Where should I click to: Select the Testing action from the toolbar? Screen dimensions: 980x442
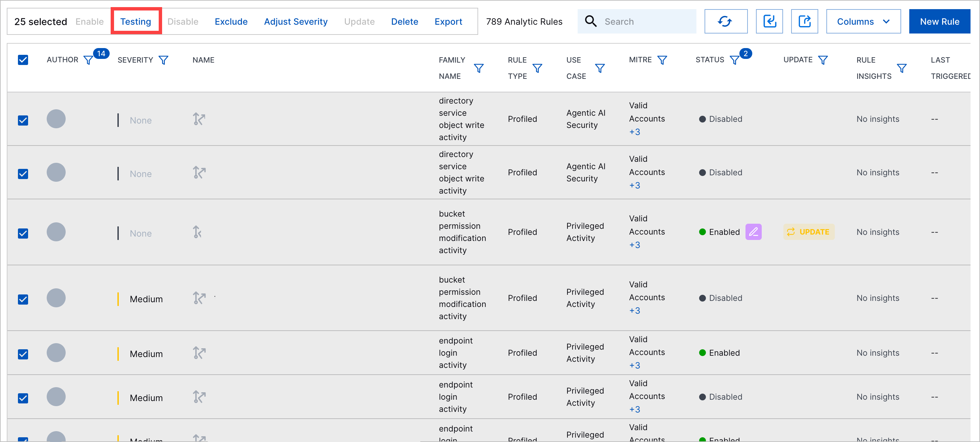(136, 21)
